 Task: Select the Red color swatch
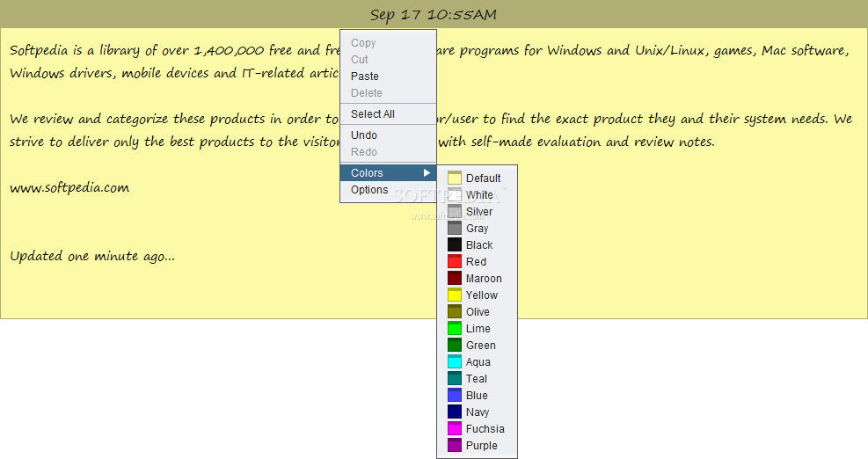tap(455, 261)
